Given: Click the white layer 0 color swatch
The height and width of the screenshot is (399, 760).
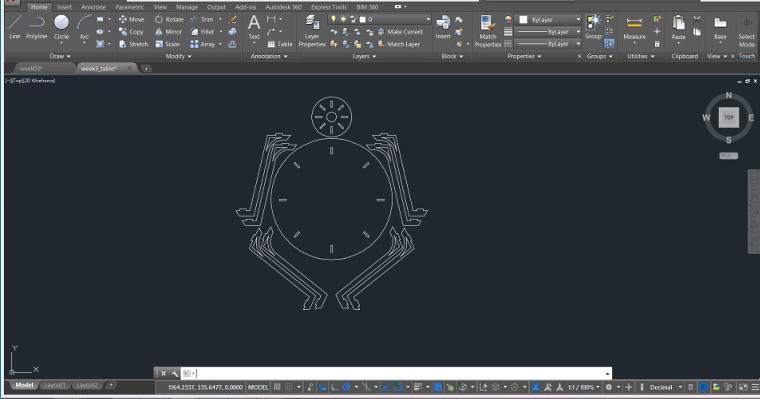Looking at the screenshot, I should 363,19.
